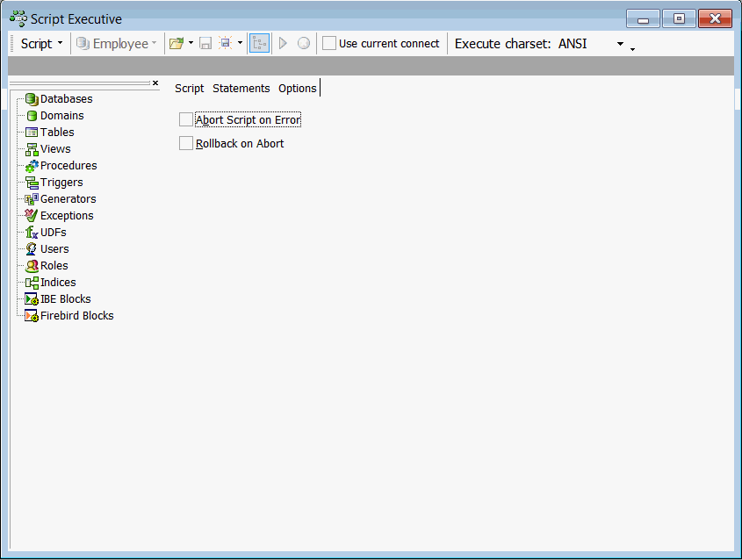The height and width of the screenshot is (560, 742).
Task: Select the Domains tree label
Action: (x=62, y=115)
